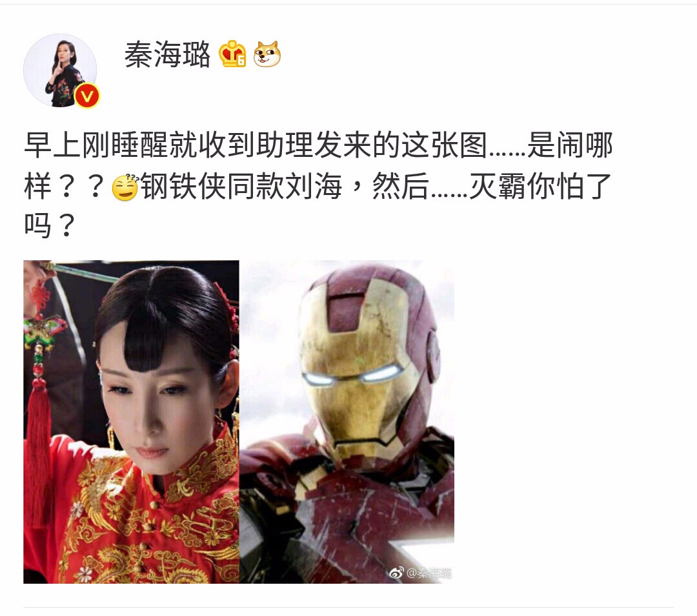
Task: Open 秦海璐's round profile avatar
Action: pyautogui.click(x=60, y=70)
